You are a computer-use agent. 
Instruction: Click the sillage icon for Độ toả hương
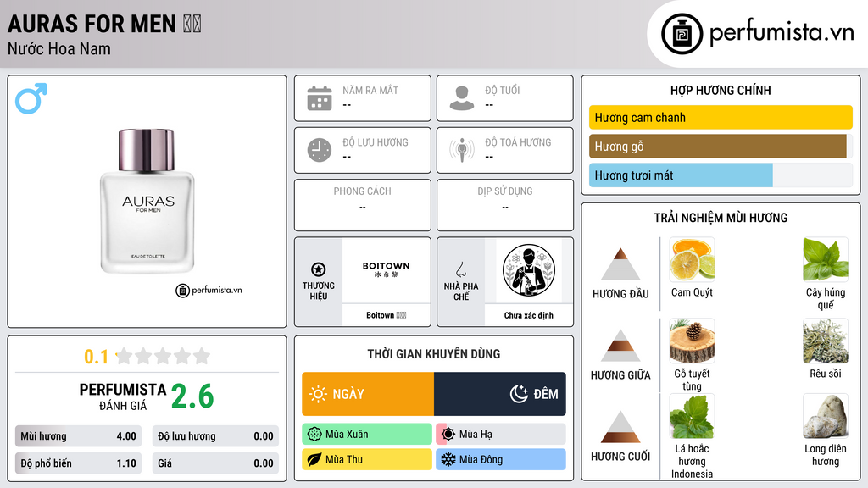point(462,150)
